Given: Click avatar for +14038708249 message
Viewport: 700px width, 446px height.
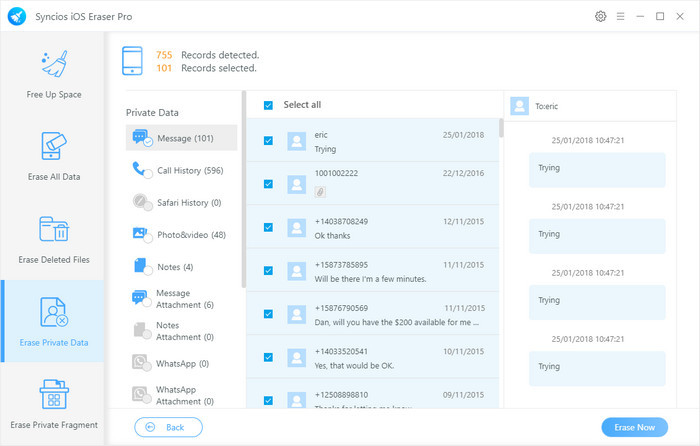Looking at the screenshot, I should 296,228.
